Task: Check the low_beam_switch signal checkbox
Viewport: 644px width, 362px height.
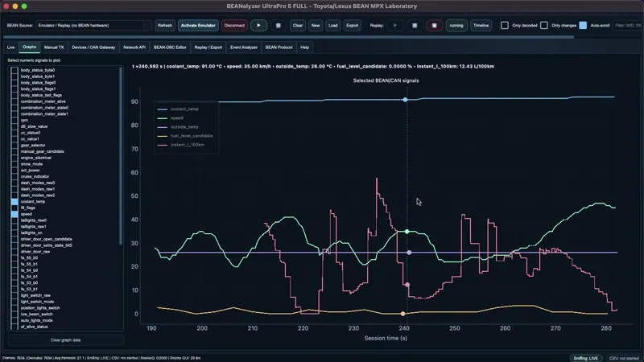Action: tap(14, 314)
